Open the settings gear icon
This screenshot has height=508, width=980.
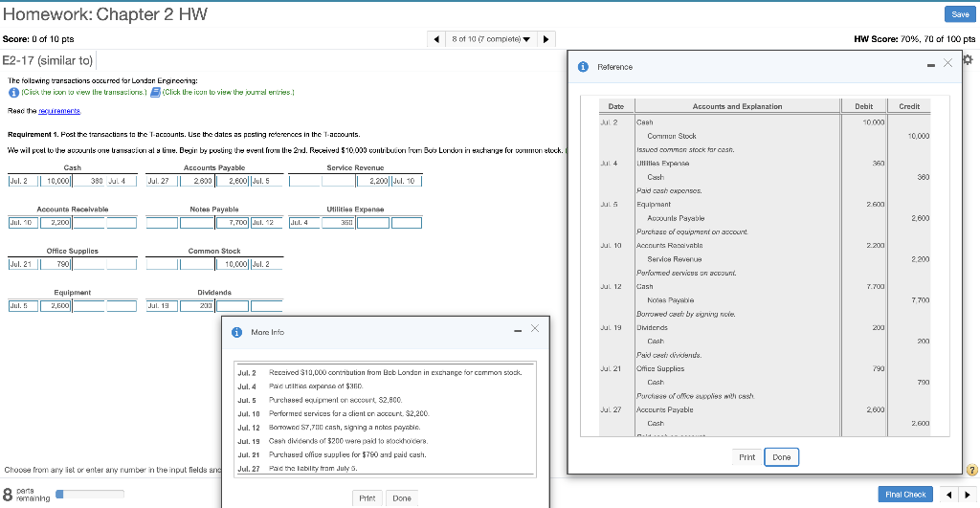(x=969, y=59)
